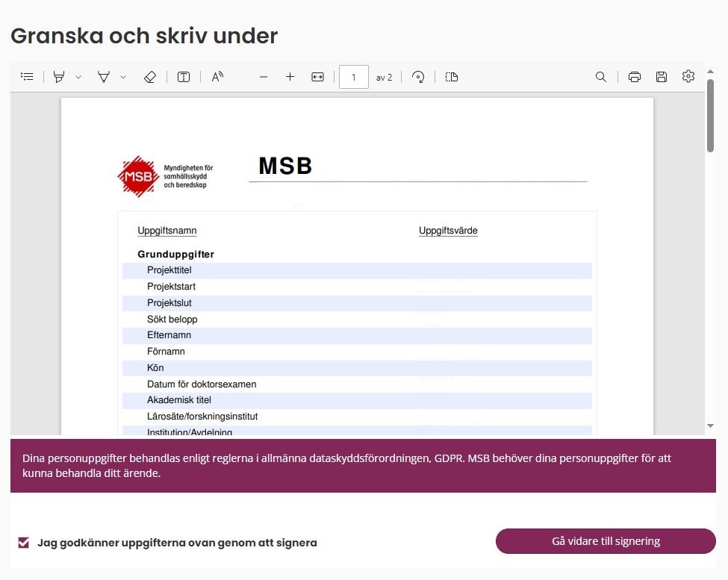Start Read aloud

click(x=217, y=77)
